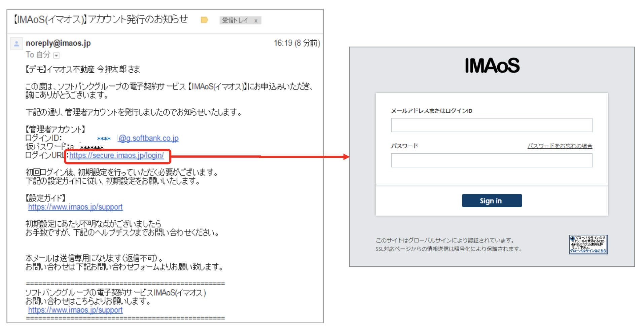Click the email address or login ID field
Image resolution: width=644 pixels, height=333 pixels.
pos(491,125)
